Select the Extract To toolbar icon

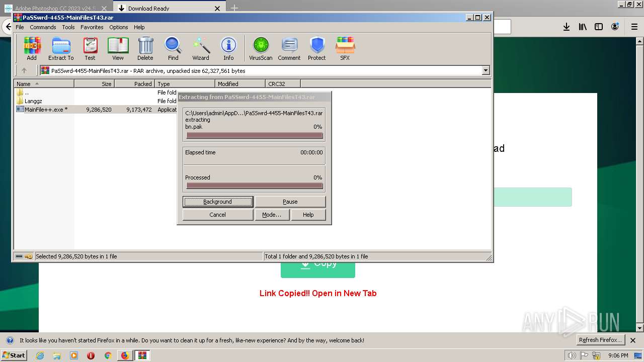pyautogui.click(x=61, y=49)
